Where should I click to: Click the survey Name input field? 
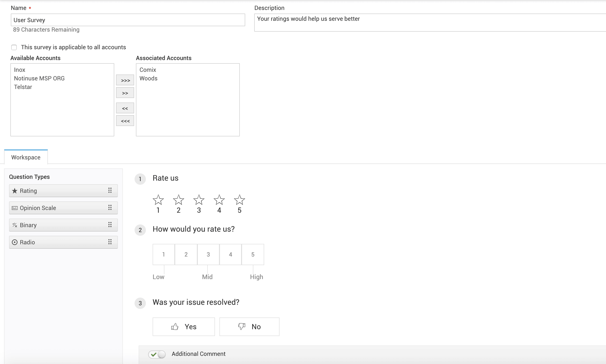[x=128, y=20]
